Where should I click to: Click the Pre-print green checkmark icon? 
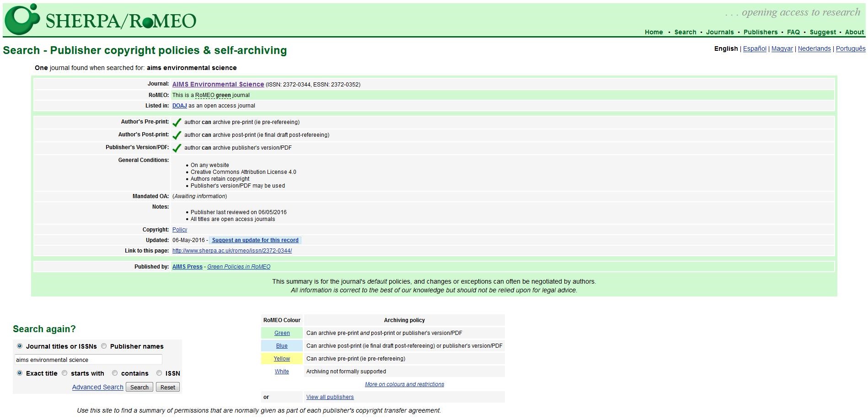point(177,123)
